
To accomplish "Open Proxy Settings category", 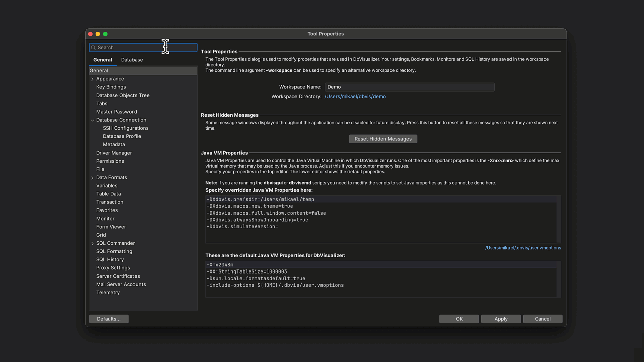I will pos(113,268).
